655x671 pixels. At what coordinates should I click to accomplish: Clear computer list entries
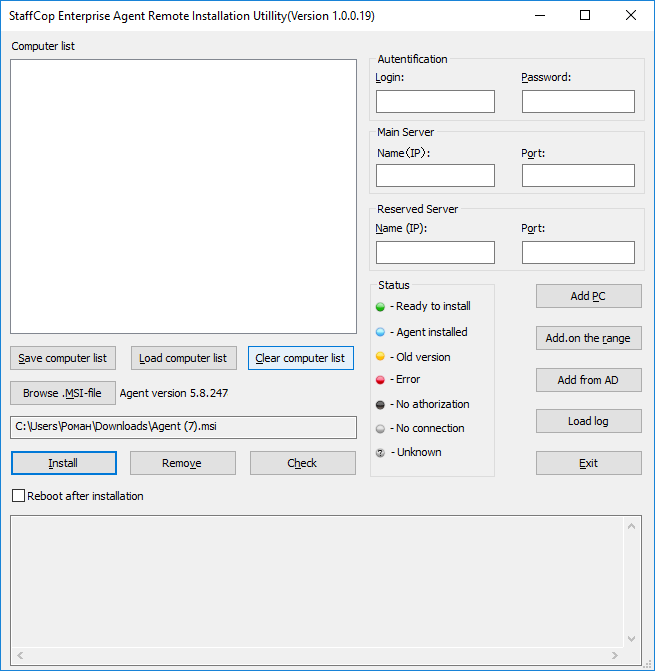(x=300, y=358)
